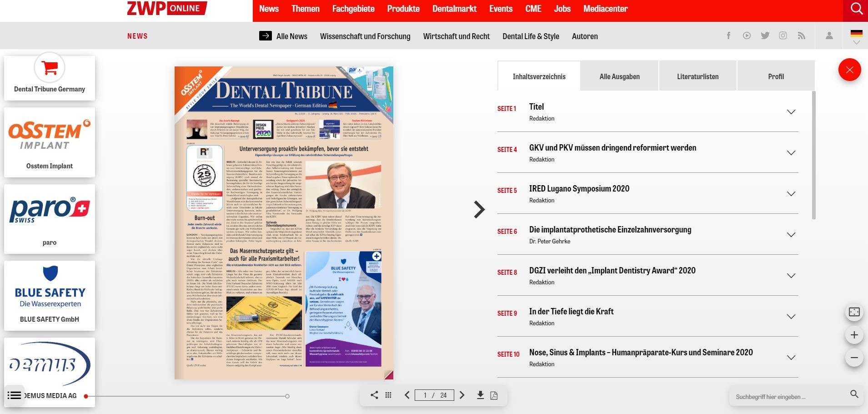
Task: Open Jobs menu item
Action: click(562, 9)
